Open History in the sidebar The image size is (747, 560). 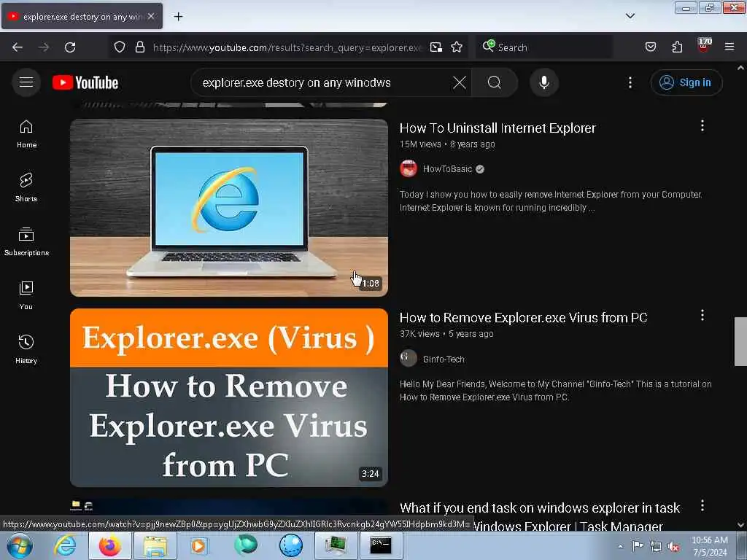pyautogui.click(x=26, y=349)
